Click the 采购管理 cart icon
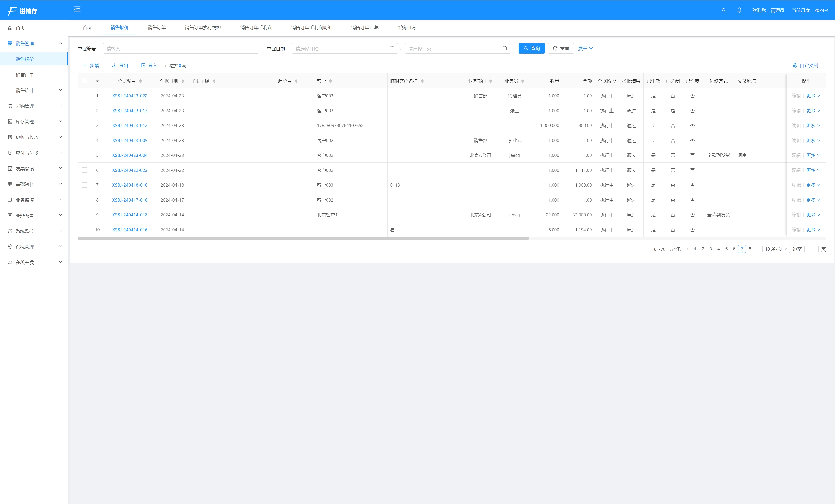Viewport: 835px width, 504px height. click(x=10, y=106)
